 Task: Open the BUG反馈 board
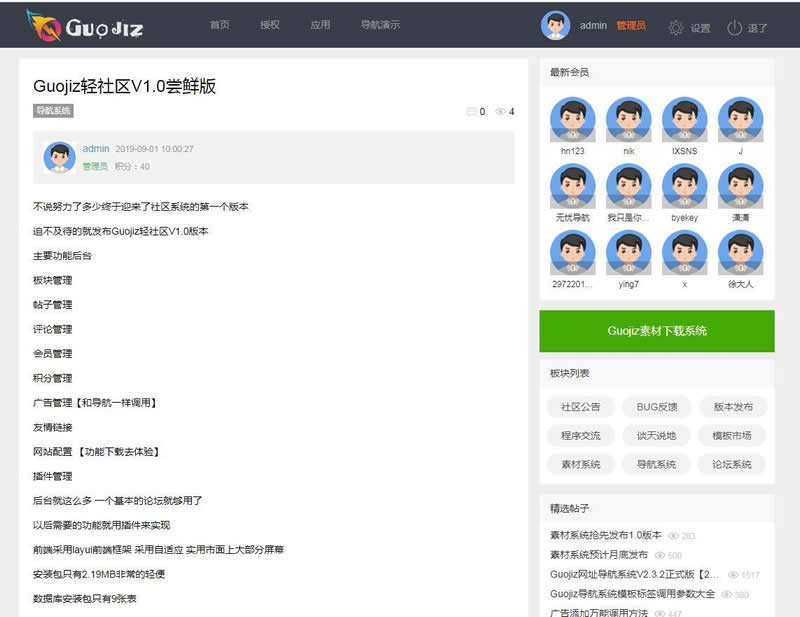click(x=656, y=407)
